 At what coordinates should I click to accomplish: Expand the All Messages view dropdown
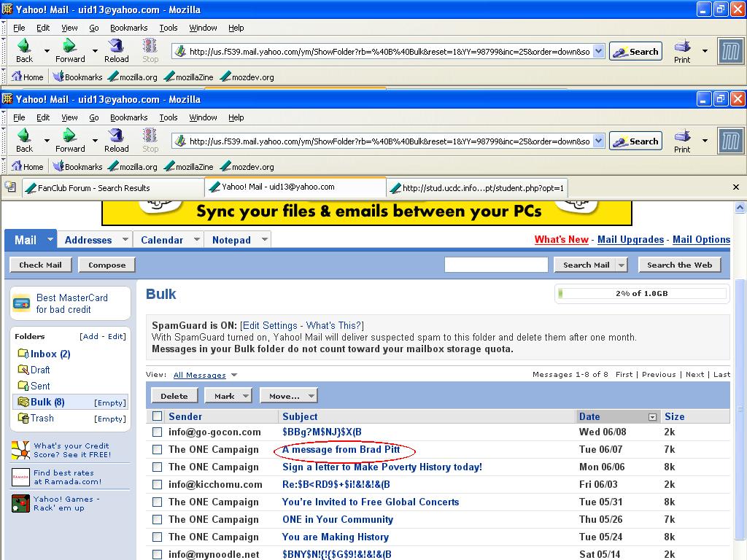click(233, 375)
